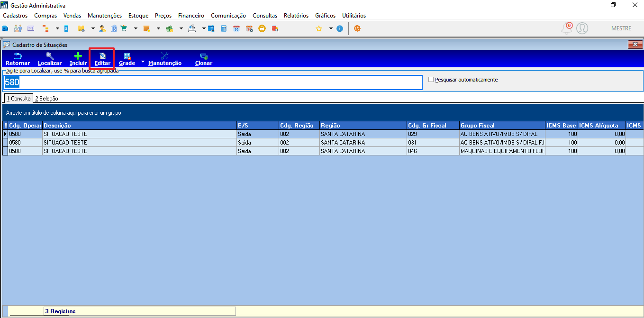Open the organization chart toolbar icon
Screen dimensions: 644x318
[x=46, y=28]
